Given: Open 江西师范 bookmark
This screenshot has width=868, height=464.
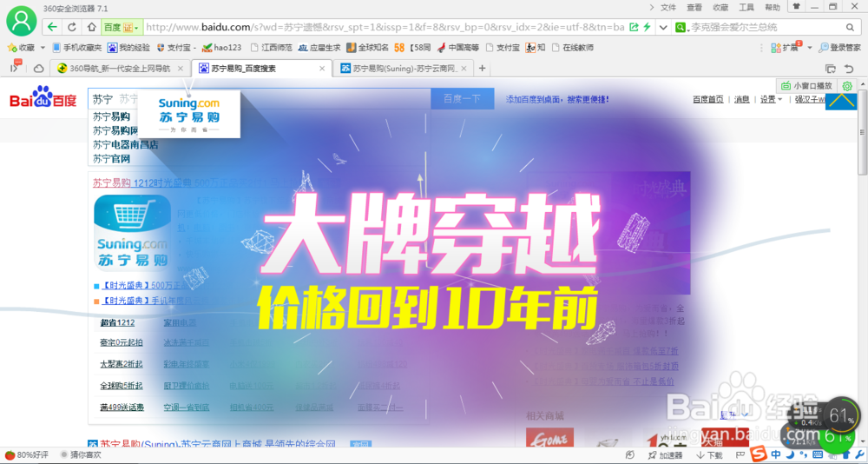Looking at the screenshot, I should (271, 48).
